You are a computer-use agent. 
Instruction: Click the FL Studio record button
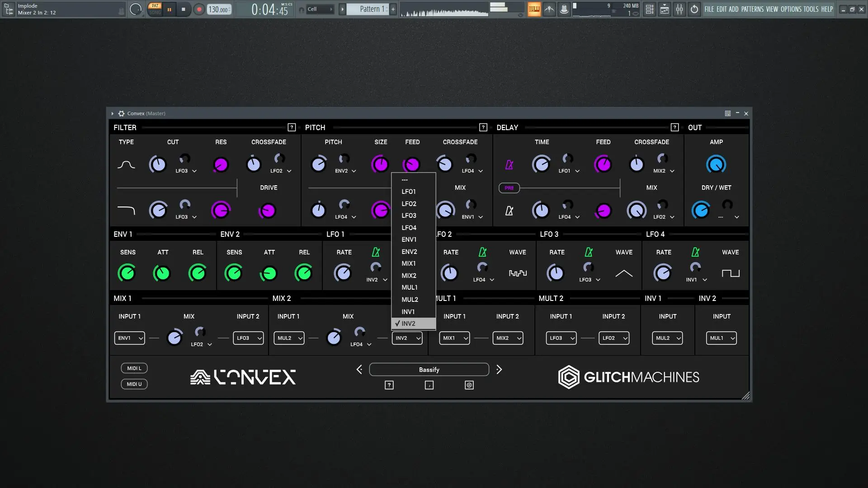(199, 9)
